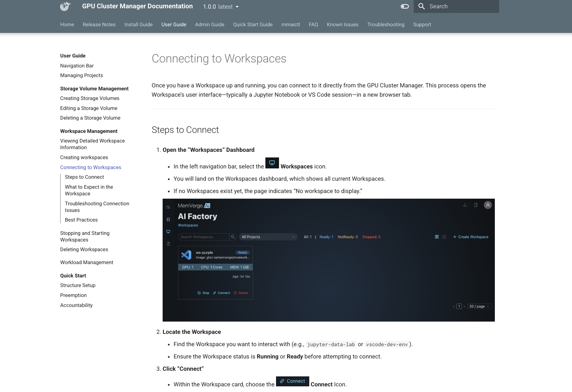Open the Deleting Workspaces sidebar link
The width and height of the screenshot is (572, 392).
click(x=84, y=249)
